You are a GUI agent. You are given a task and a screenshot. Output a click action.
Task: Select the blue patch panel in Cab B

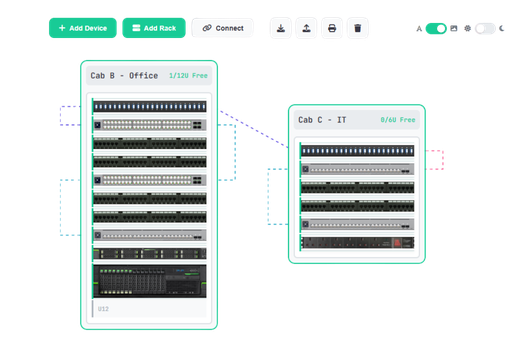150,106
